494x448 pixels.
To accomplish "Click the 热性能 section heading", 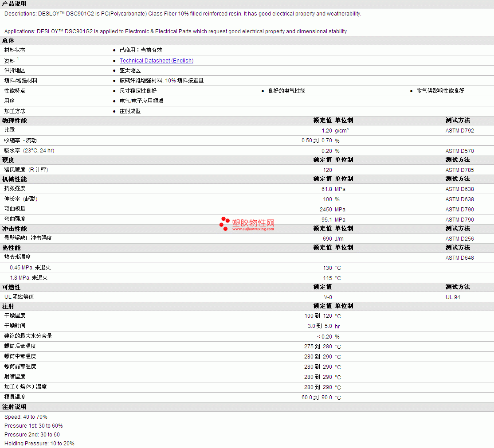I will coord(12,248).
